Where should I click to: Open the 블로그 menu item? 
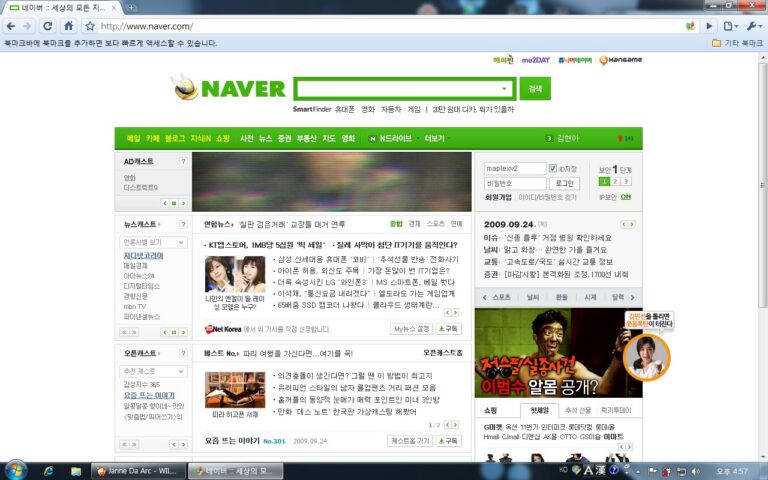(x=175, y=139)
